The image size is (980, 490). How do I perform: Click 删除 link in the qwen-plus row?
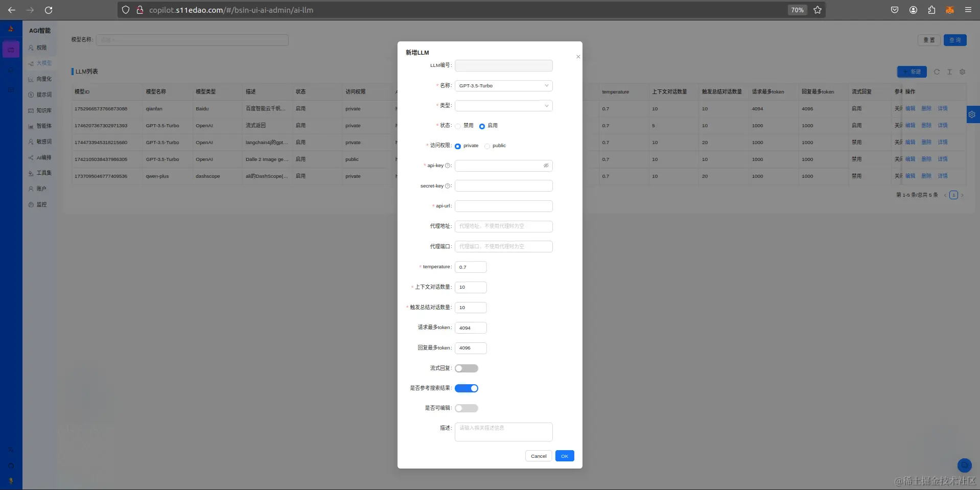926,176
